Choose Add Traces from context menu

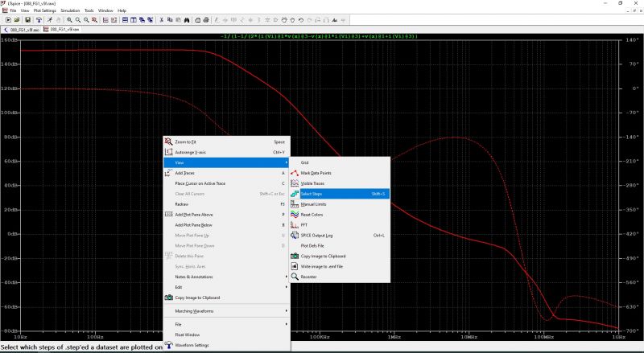[x=185, y=173]
